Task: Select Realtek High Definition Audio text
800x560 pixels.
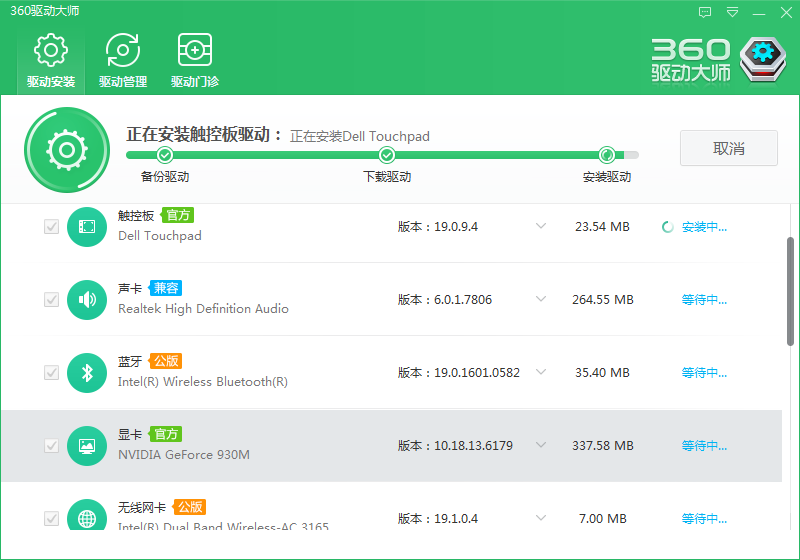Action: (x=203, y=309)
